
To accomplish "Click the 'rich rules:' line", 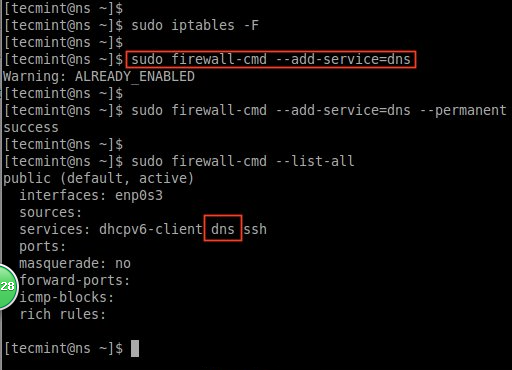I will pyautogui.click(x=63, y=314).
